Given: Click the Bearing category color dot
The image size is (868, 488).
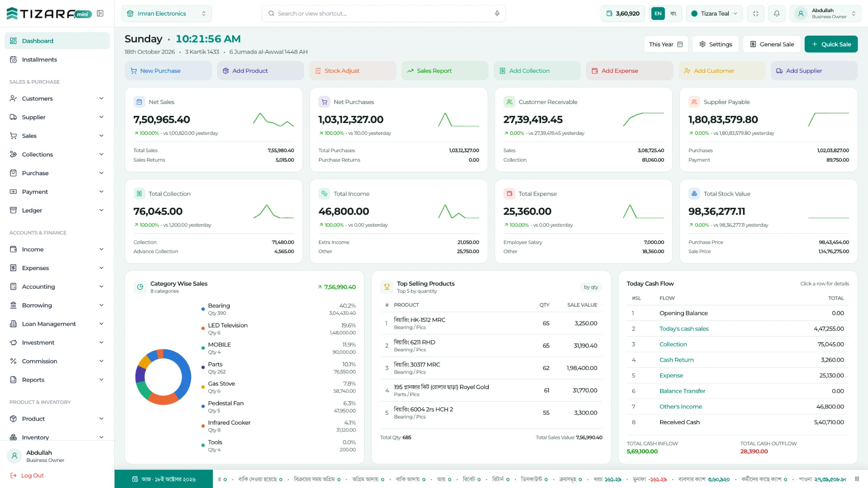Looking at the screenshot, I should 203,309.
